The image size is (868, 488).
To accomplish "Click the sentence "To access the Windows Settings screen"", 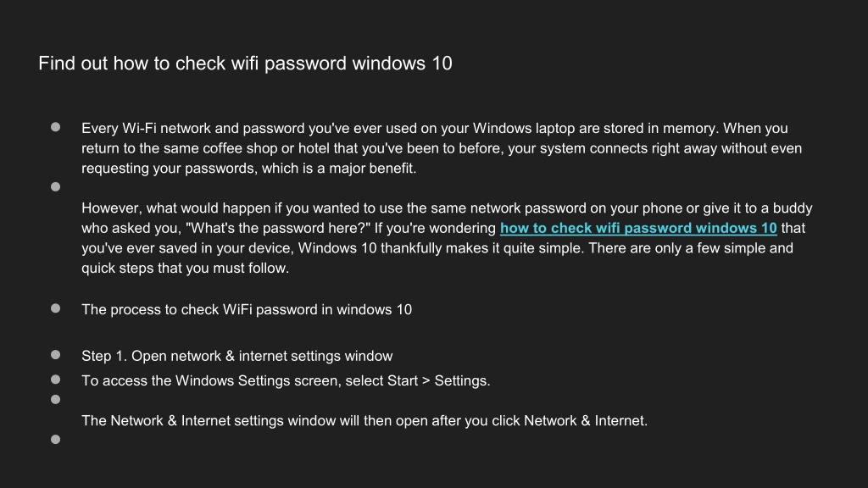I will point(286,380).
